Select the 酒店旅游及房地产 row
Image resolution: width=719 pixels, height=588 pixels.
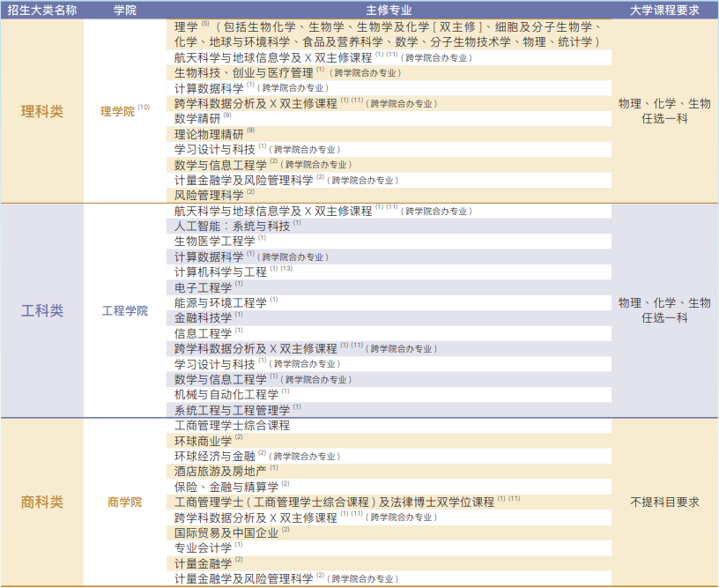pyautogui.click(x=389, y=472)
